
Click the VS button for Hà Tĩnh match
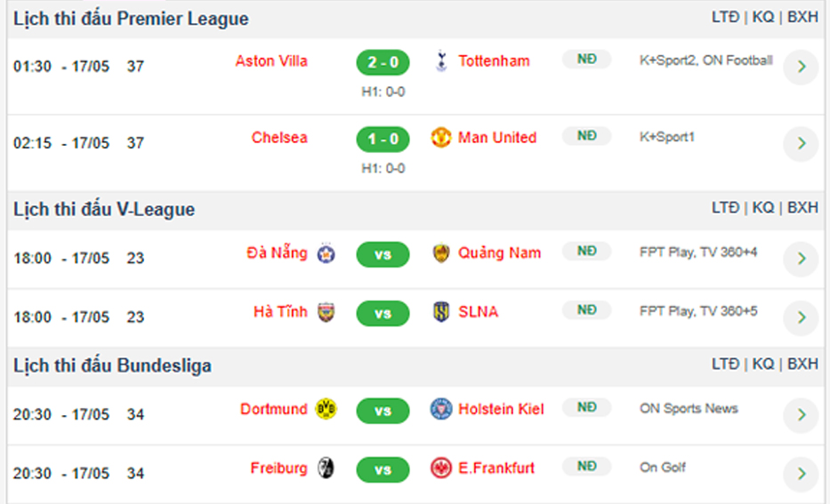coord(383,314)
